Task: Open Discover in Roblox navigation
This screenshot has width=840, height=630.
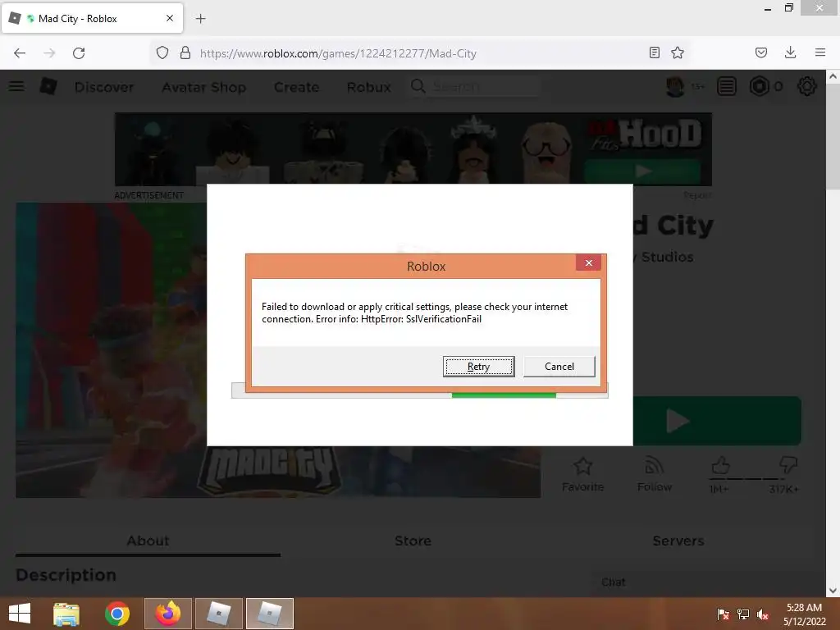Action: tap(104, 87)
